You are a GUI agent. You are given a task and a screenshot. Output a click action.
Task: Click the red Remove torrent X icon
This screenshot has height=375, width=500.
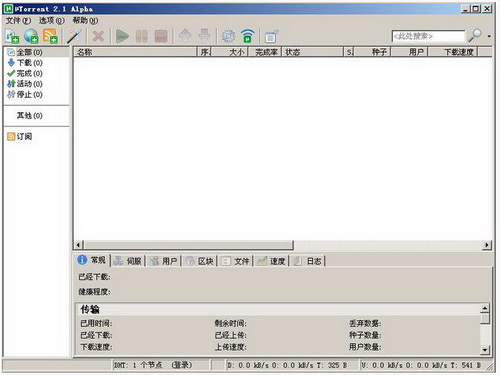(98, 36)
